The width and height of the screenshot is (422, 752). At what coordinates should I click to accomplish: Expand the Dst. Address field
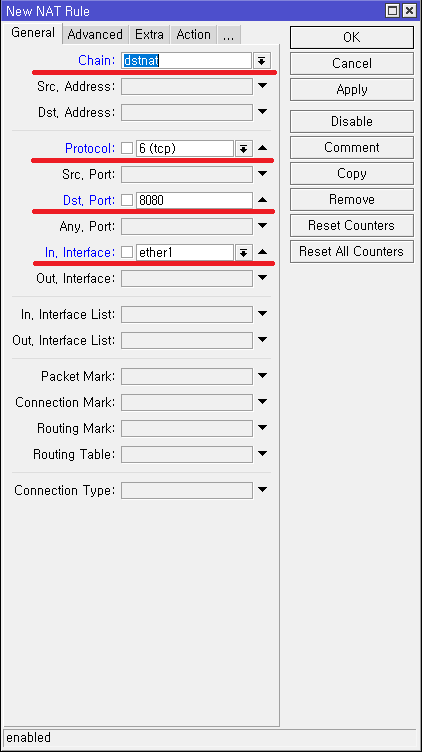click(262, 112)
